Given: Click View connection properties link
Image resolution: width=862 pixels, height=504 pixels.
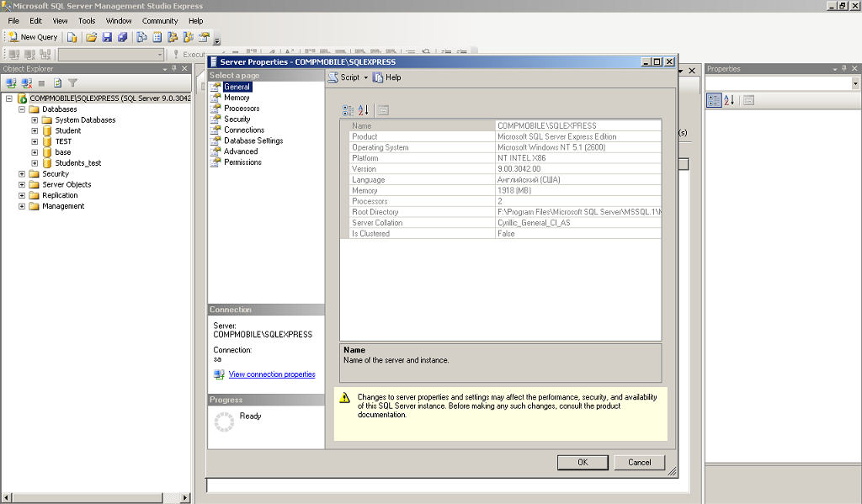Looking at the screenshot, I should [x=272, y=374].
